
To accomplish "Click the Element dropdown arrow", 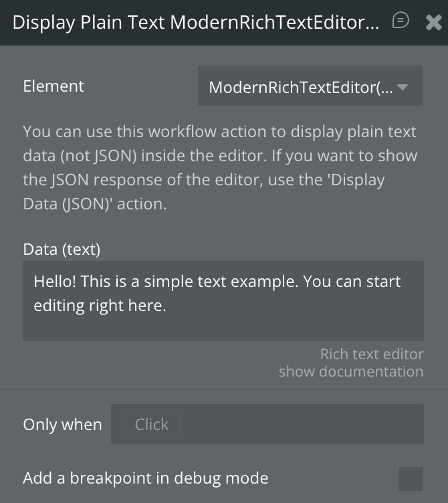I will (403, 87).
